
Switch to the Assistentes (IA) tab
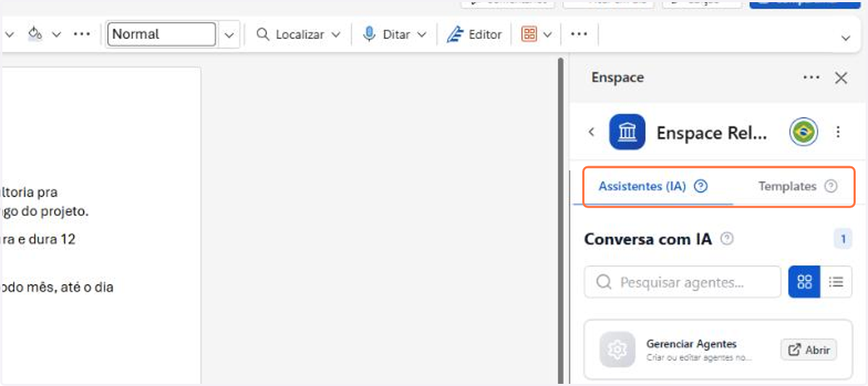coord(642,186)
